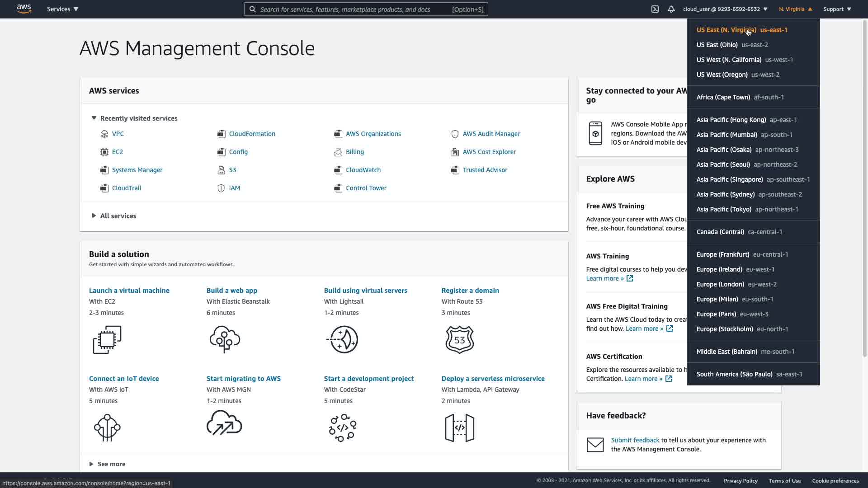Click the CodeStar development project icon

pos(342,427)
